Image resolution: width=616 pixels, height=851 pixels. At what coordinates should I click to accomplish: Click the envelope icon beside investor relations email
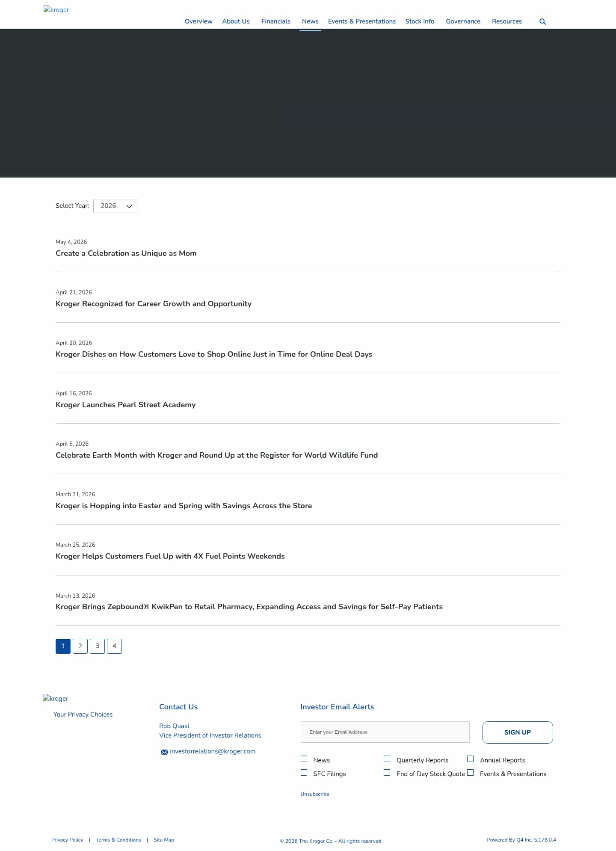164,752
